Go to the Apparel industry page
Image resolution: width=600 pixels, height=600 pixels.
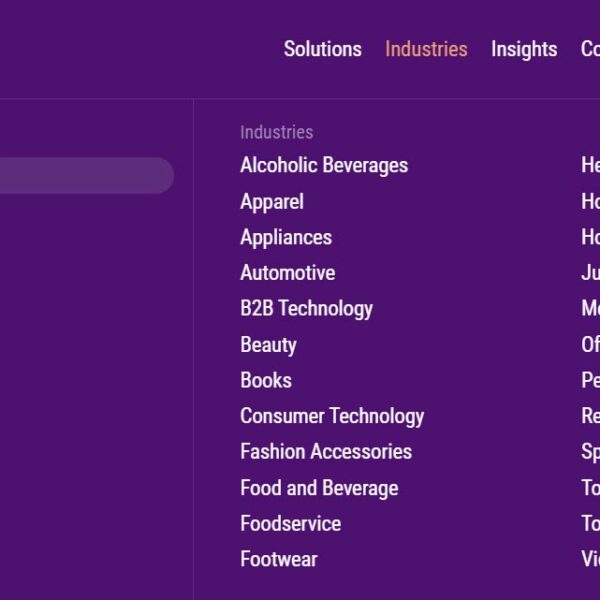[x=272, y=202]
